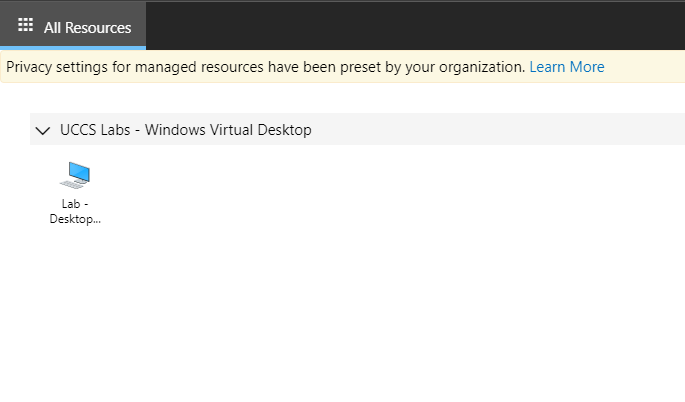Select the All Resources text label
685x402 pixels.
[x=87, y=28]
